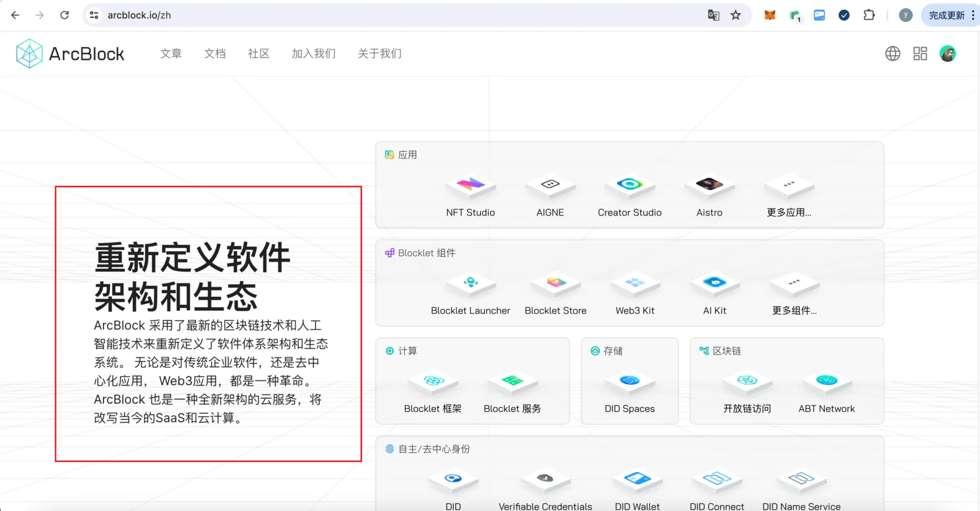This screenshot has width=980, height=511.
Task: Open the browser translate icon
Action: click(x=714, y=15)
